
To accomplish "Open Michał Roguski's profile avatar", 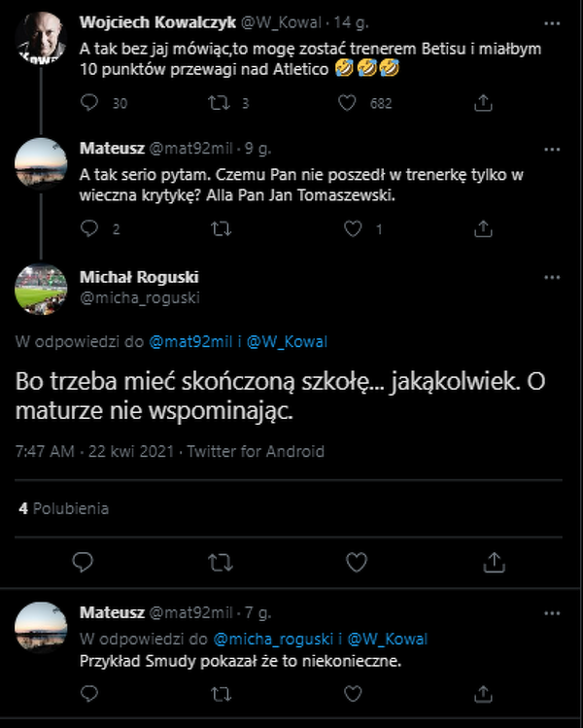I will pyautogui.click(x=41, y=288).
